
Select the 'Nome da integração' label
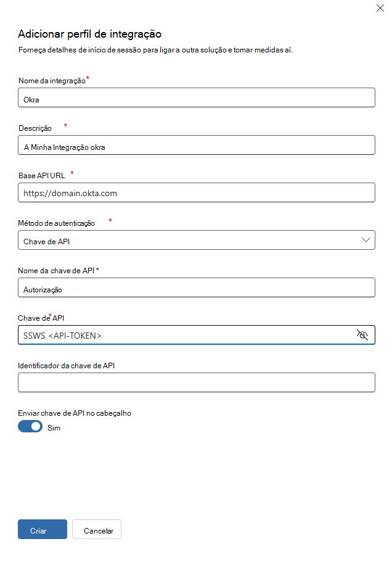click(52, 81)
